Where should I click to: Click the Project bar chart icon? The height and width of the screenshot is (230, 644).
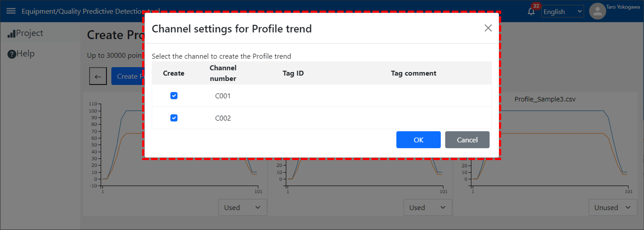tap(11, 34)
